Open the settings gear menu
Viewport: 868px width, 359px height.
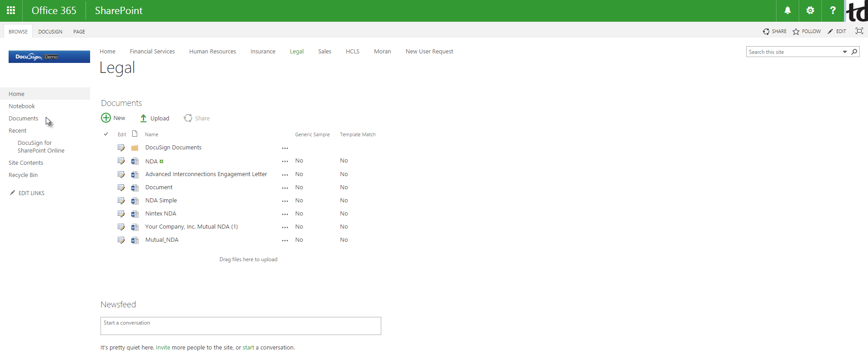[810, 10]
